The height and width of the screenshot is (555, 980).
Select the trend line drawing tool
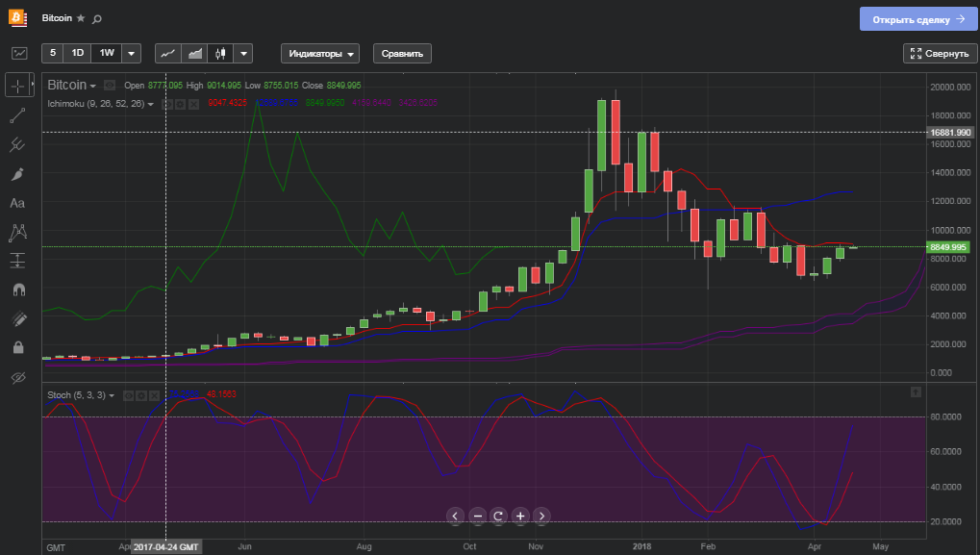[17, 115]
